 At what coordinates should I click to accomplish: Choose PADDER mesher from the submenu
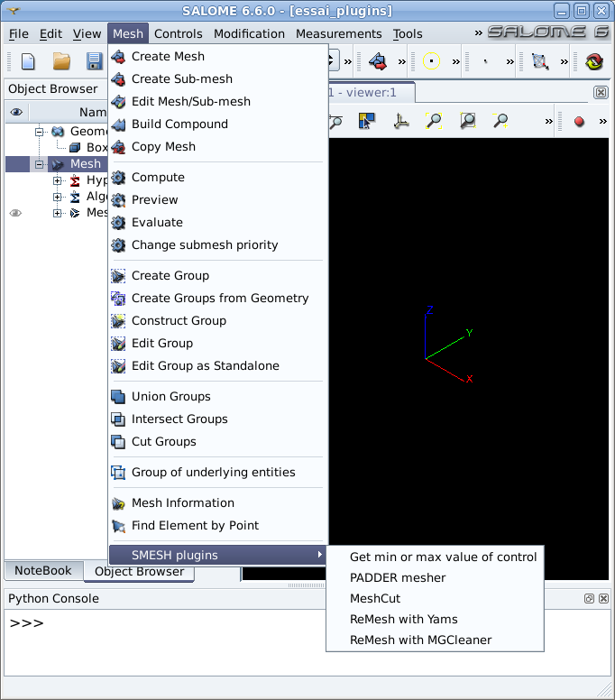pyautogui.click(x=398, y=578)
